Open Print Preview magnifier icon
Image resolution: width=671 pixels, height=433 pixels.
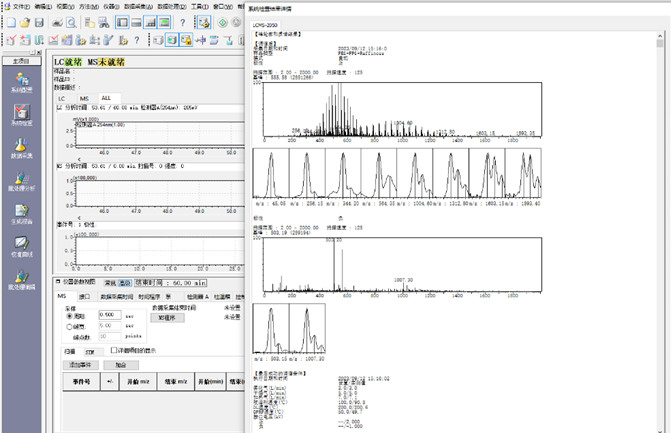71,22
